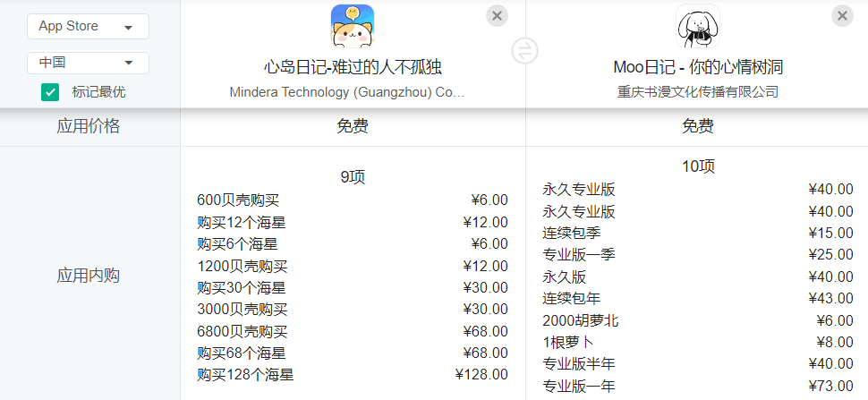Open the 心岛日记-难过的人不孤独 app title
This screenshot has height=400, width=868.
[353, 67]
